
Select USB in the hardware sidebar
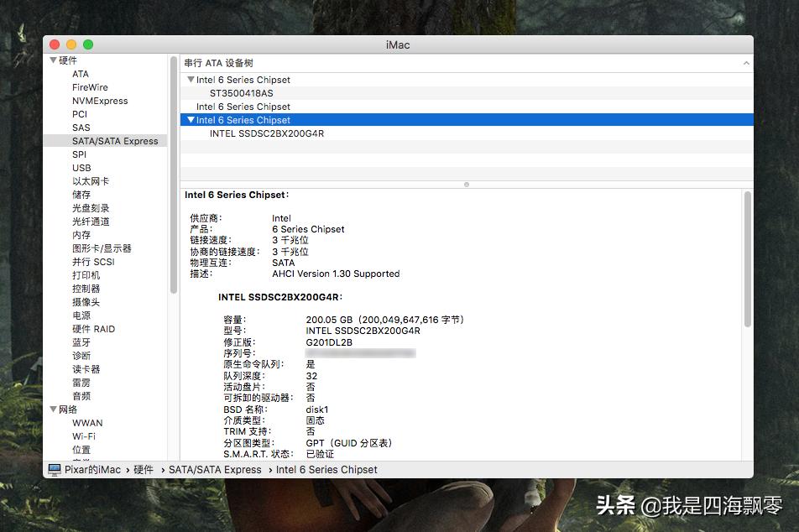click(81, 168)
